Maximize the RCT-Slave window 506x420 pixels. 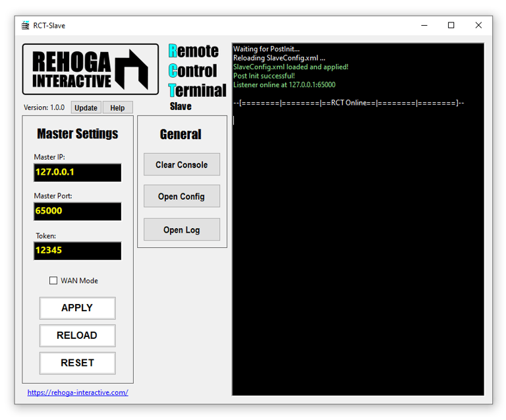pyautogui.click(x=451, y=25)
